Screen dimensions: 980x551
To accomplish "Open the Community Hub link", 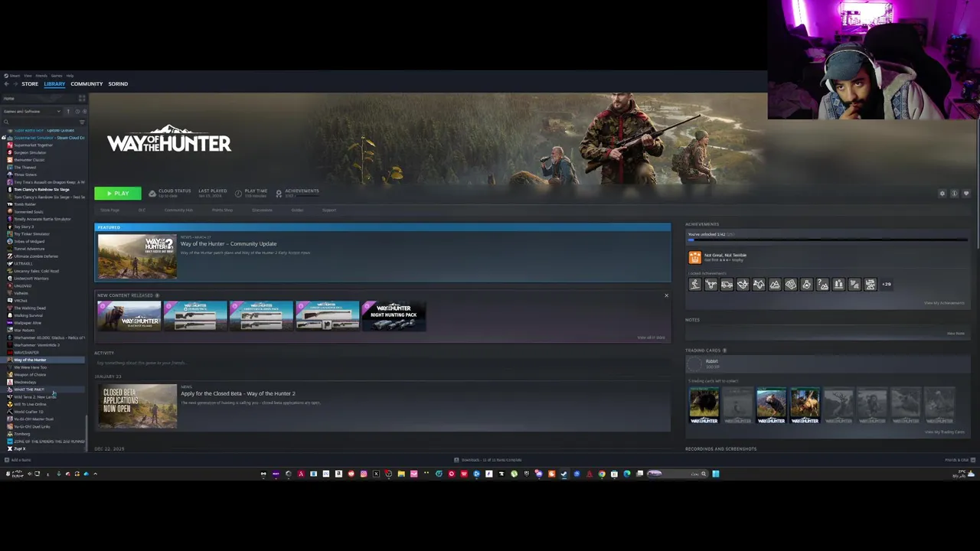I will (x=178, y=210).
